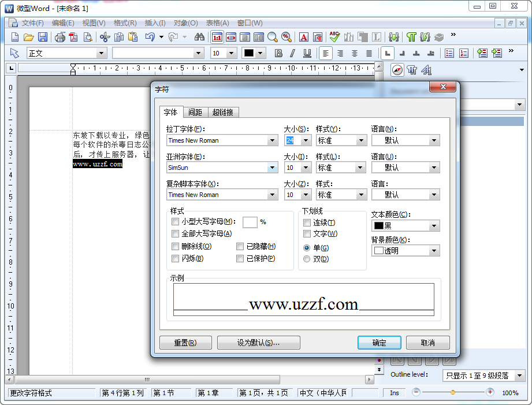Click the zoom in plus button
Image resolution: width=532 pixels, height=405 pixels.
point(490,392)
